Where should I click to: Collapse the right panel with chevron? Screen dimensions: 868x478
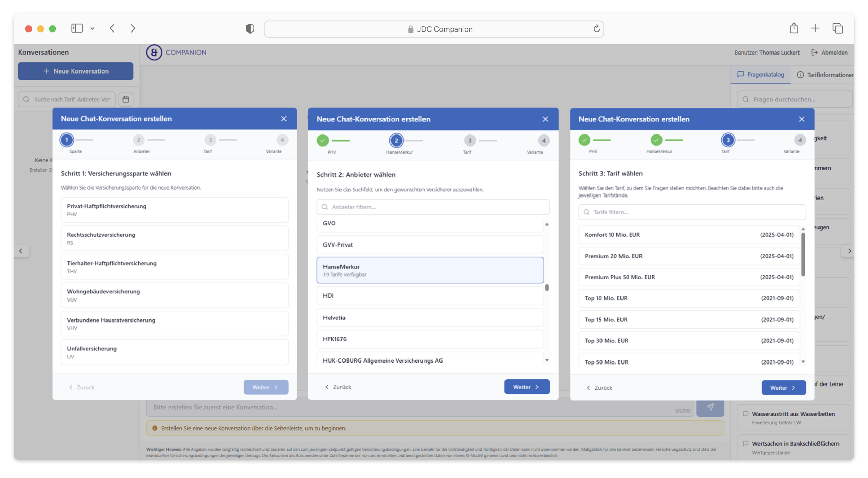pos(849,251)
